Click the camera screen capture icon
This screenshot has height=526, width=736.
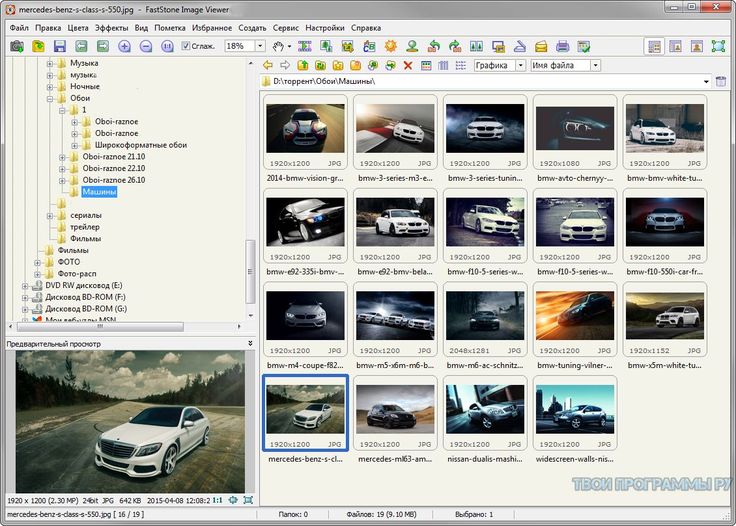click(x=16, y=46)
